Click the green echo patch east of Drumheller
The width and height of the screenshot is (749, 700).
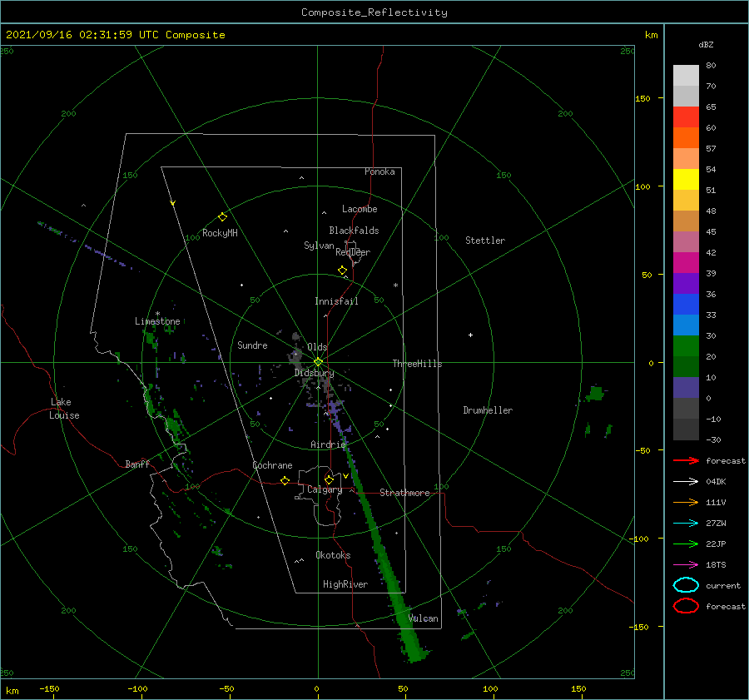click(596, 393)
